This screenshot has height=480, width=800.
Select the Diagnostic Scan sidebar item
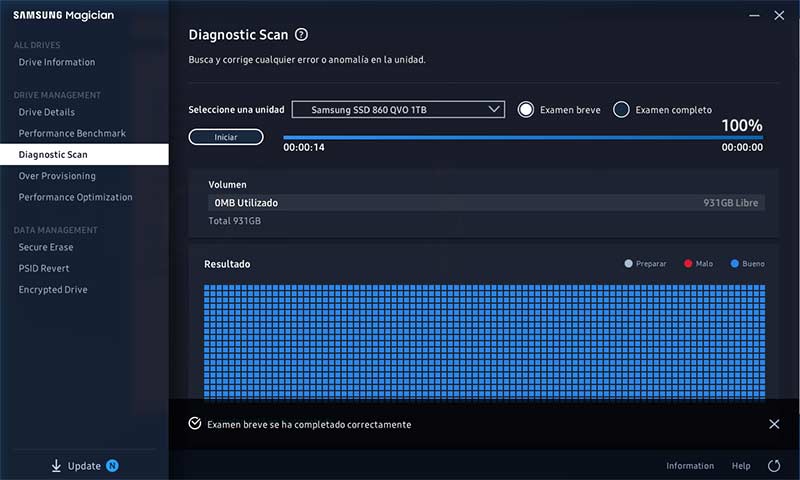(84, 155)
